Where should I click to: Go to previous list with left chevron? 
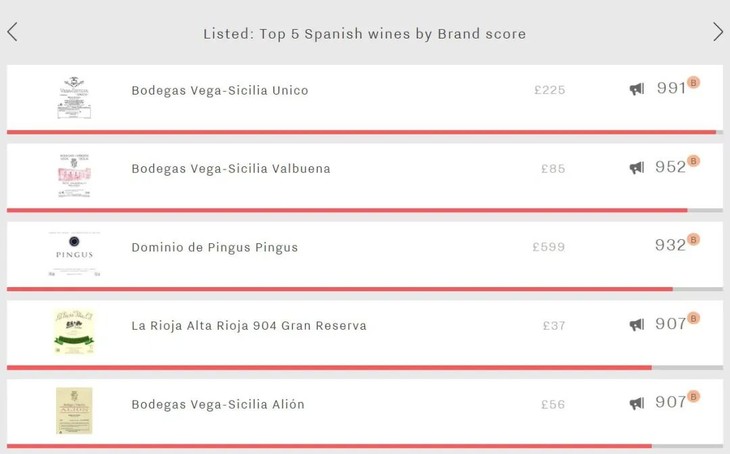coord(12,32)
